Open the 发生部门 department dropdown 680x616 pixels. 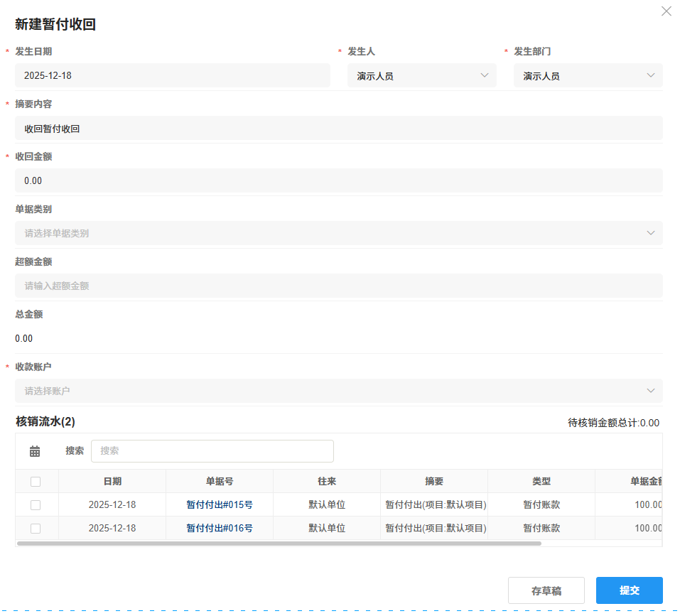pos(588,75)
